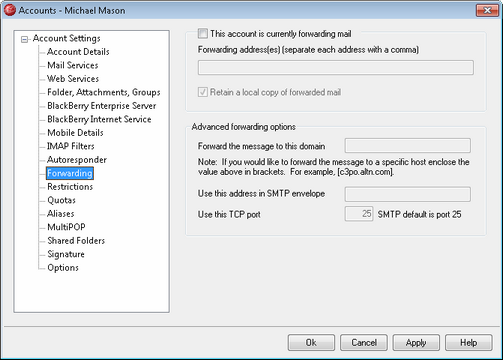Viewport: 503px width, 360px height.
Task: Select BlackBerry Enterprise Server item
Action: 102,106
